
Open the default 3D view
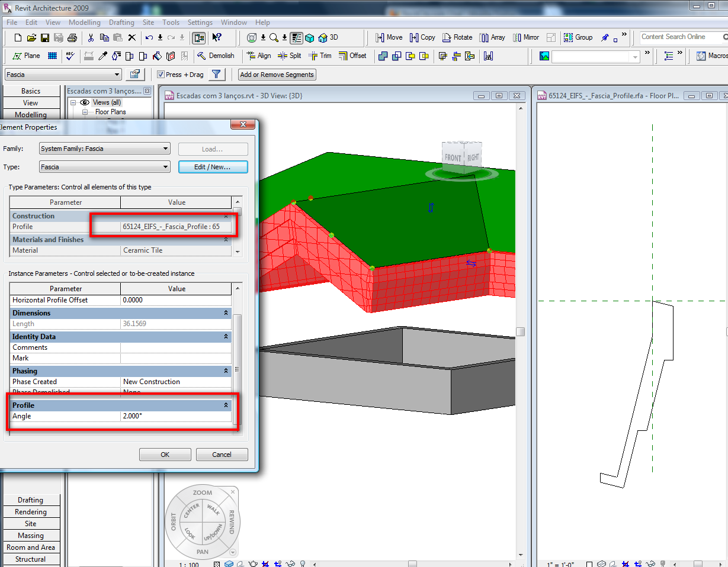coord(328,37)
